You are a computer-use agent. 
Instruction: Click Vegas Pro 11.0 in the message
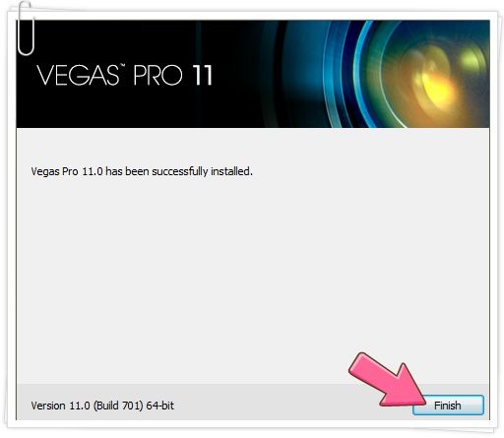click(x=67, y=171)
